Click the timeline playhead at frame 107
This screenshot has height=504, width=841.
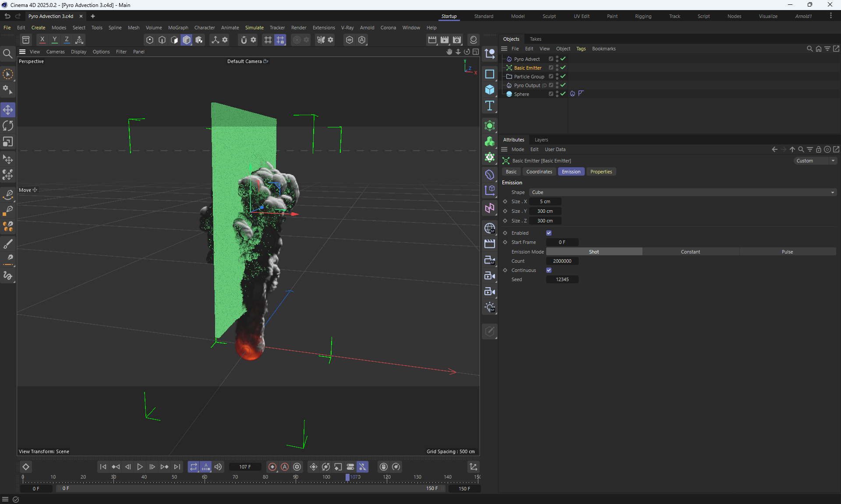[x=347, y=477]
